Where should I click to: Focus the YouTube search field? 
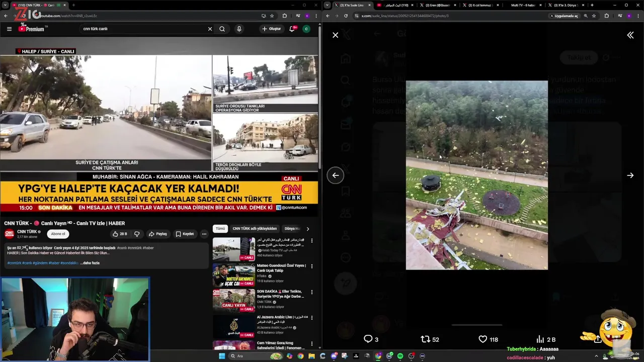(x=143, y=29)
